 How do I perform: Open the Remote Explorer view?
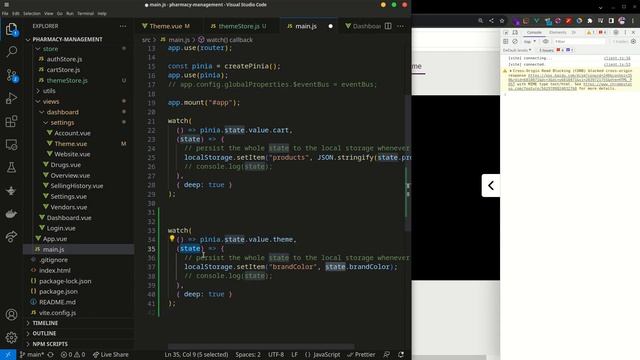tap(11, 144)
